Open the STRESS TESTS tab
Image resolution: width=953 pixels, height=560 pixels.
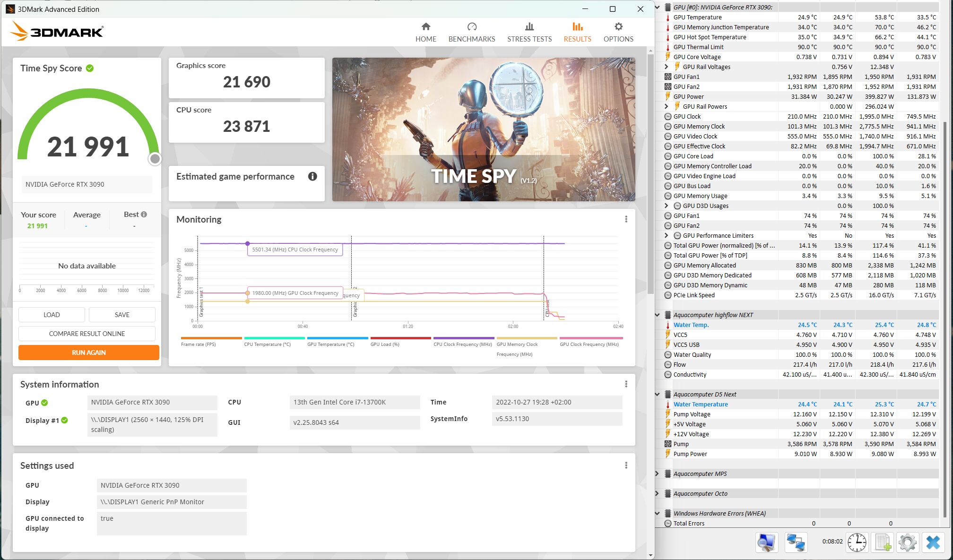pos(529,33)
